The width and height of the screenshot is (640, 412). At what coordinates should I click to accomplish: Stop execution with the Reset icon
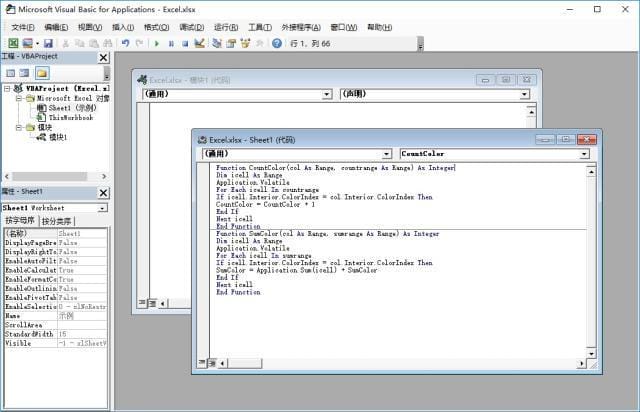pyautogui.click(x=185, y=43)
